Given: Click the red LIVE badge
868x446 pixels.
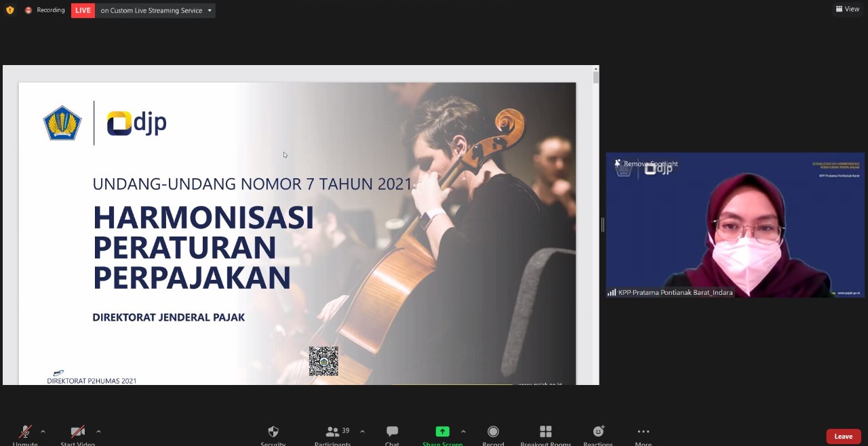Looking at the screenshot, I should click(83, 10).
